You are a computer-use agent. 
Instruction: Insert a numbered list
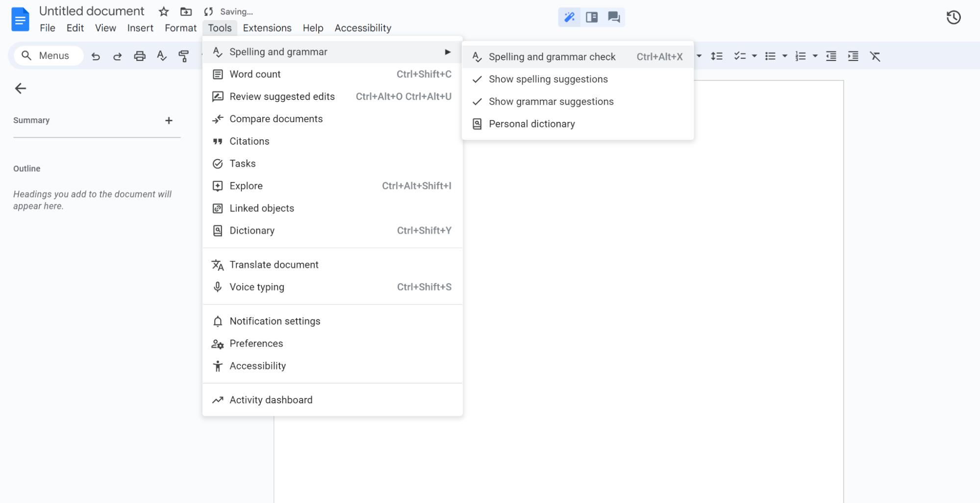tap(800, 56)
